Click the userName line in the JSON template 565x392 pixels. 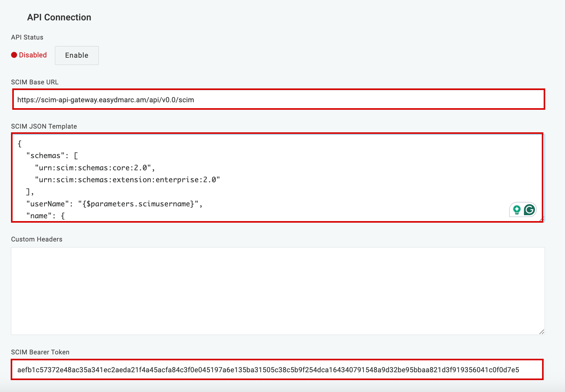coord(113,204)
